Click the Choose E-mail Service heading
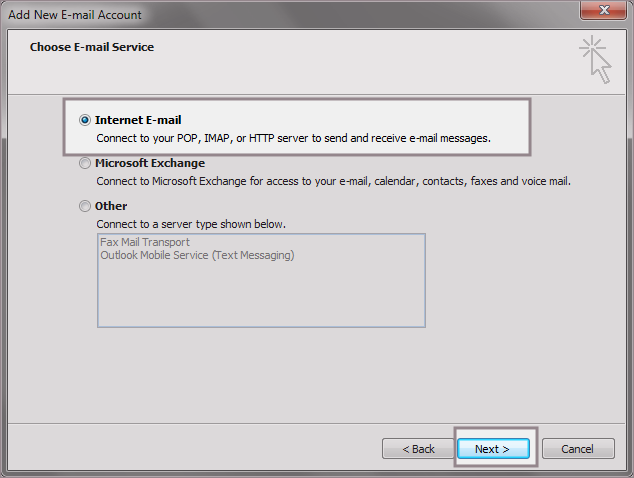 (92, 47)
